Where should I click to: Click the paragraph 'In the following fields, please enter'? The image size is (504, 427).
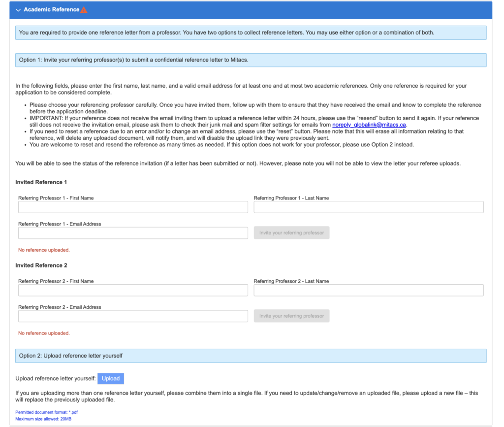241,89
